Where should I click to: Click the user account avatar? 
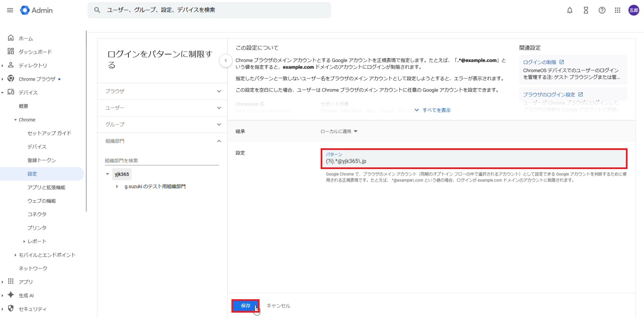634,10
